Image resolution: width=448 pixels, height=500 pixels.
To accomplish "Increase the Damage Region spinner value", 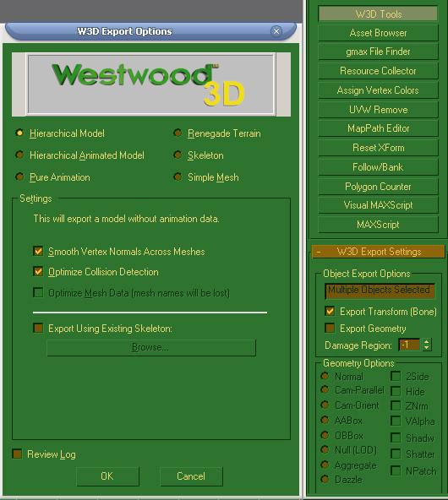I will pyautogui.click(x=427, y=341).
